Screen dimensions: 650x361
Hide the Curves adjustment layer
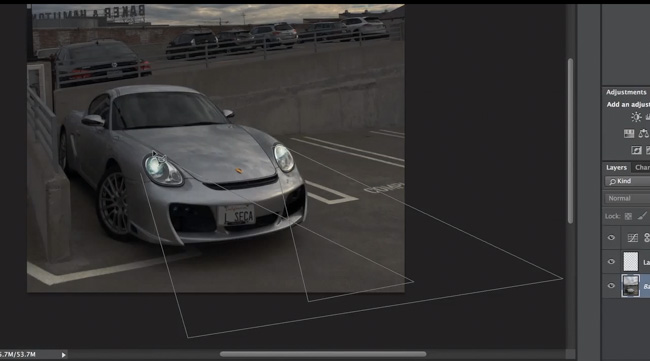point(611,237)
